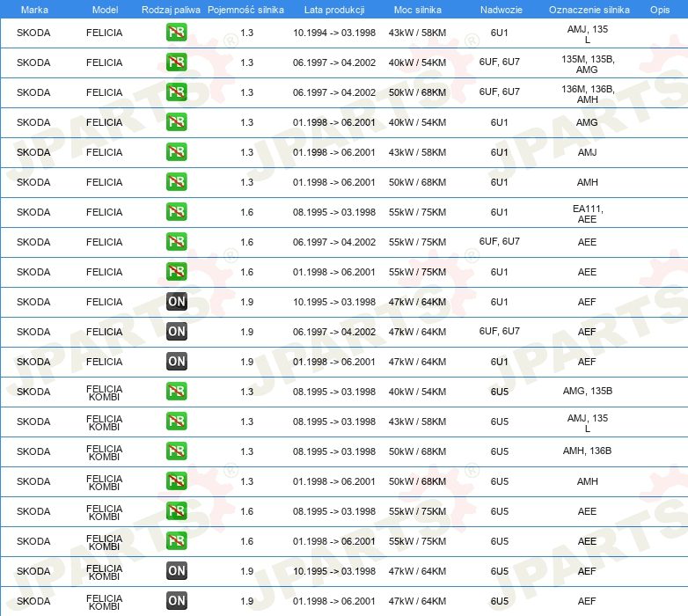Click the petrol icon in the Felicia 6U1 AMG row
The height and width of the screenshot is (616, 688).
point(176,121)
